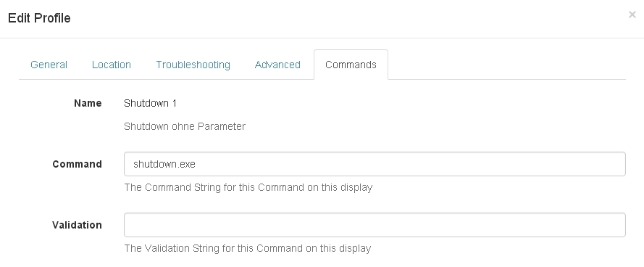Click the active Commands tab

coord(351,65)
